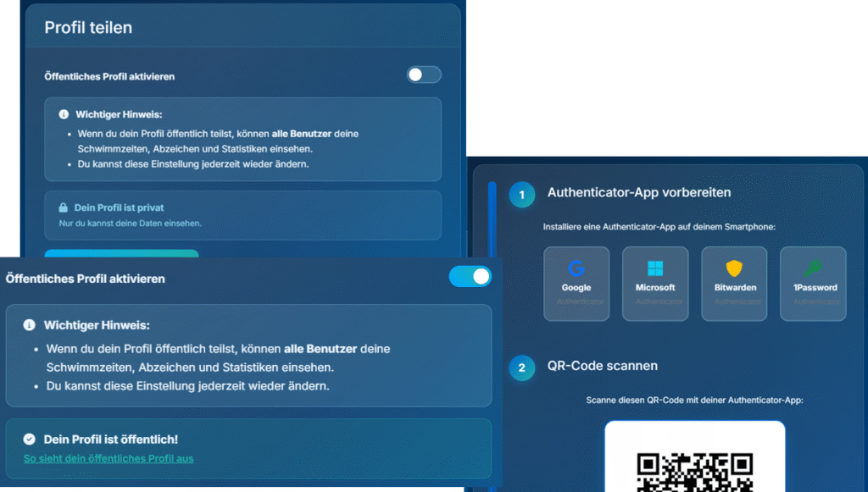Click info icon in the "Profil teilen" hint box

pyautogui.click(x=64, y=114)
